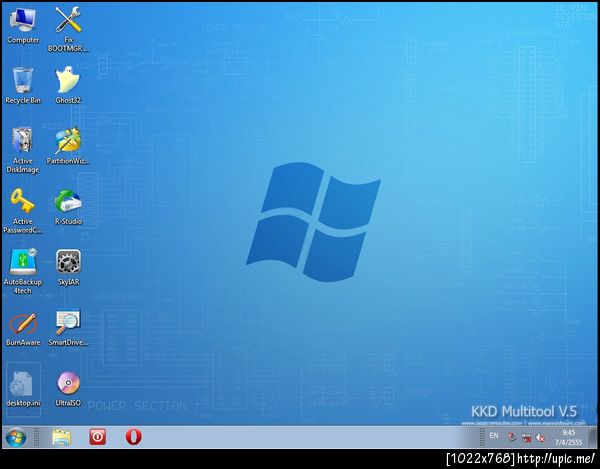Launch SmartDrive shortcut on the desktop
The height and width of the screenshot is (469, 600).
point(68,327)
